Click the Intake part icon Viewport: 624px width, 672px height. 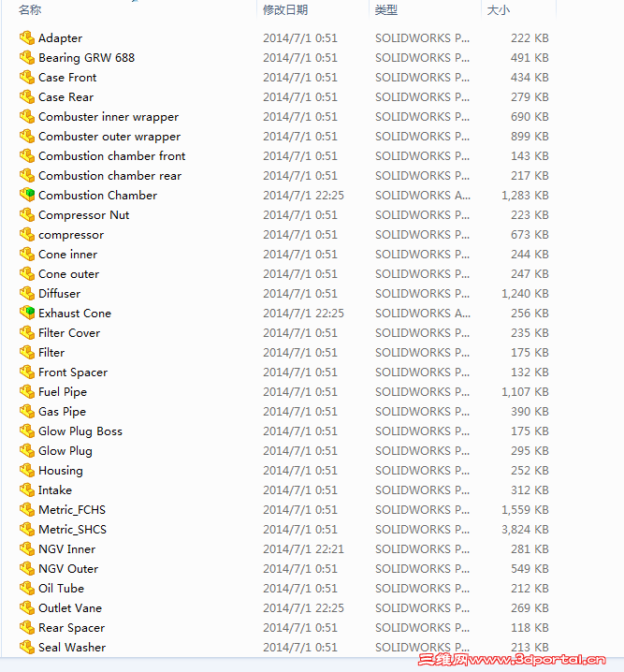[x=27, y=489]
